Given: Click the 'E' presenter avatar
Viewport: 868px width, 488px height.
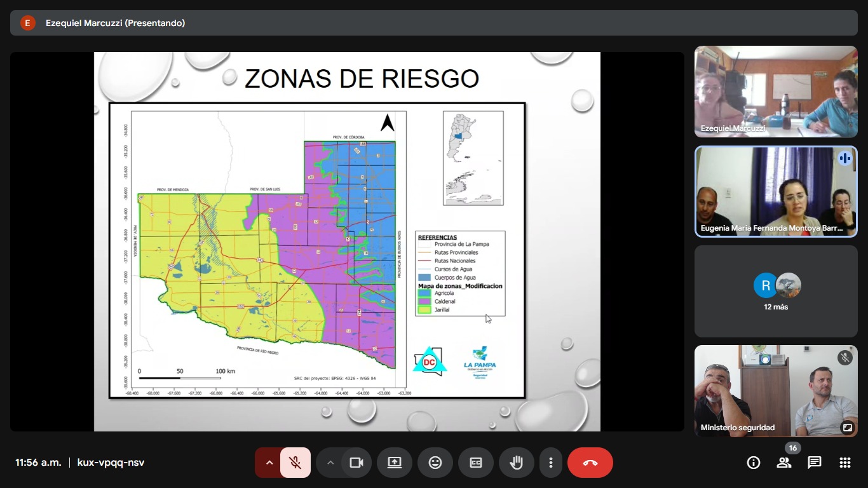Looking at the screenshot, I should [27, 23].
